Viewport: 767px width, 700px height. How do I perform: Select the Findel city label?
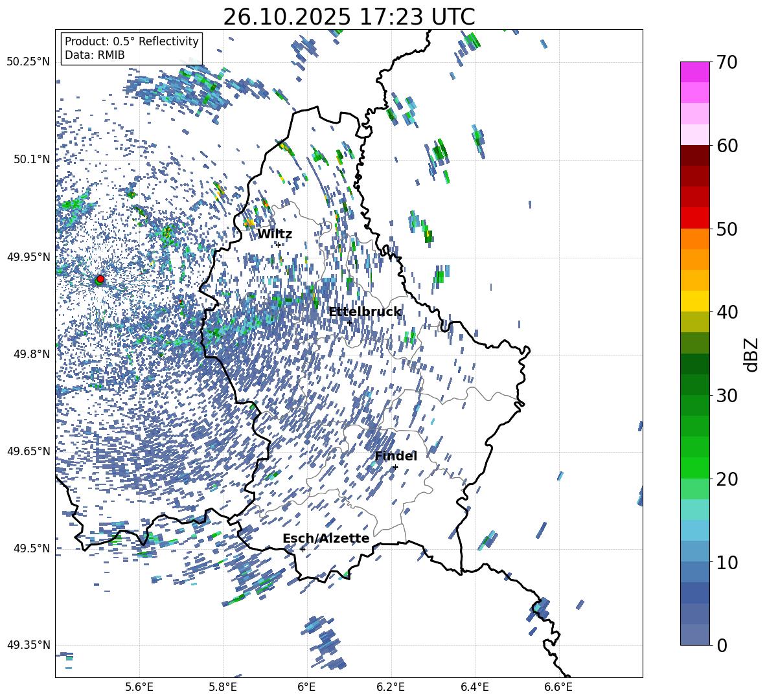(396, 456)
